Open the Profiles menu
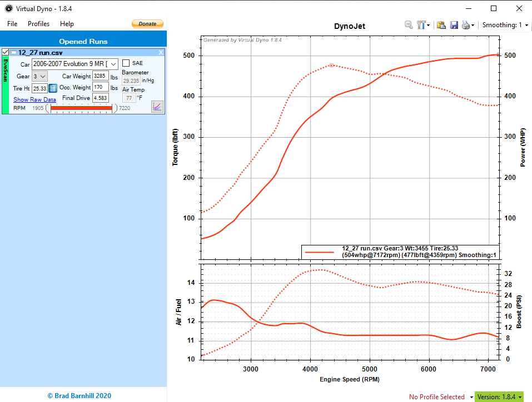The height and width of the screenshot is (402, 532). [38, 24]
